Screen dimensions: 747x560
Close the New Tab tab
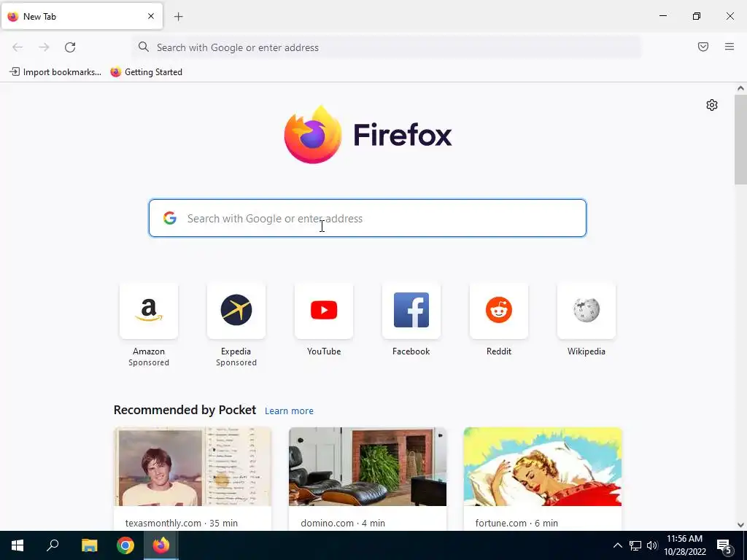coord(151,16)
